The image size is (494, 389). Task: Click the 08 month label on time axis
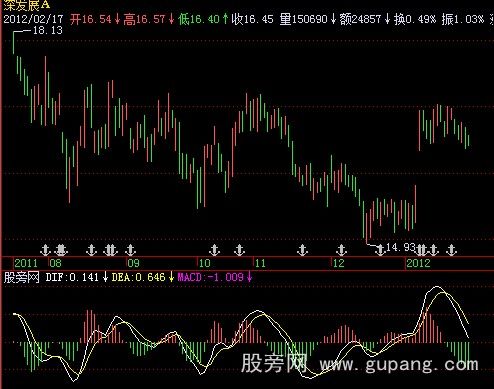pyautogui.click(x=56, y=263)
